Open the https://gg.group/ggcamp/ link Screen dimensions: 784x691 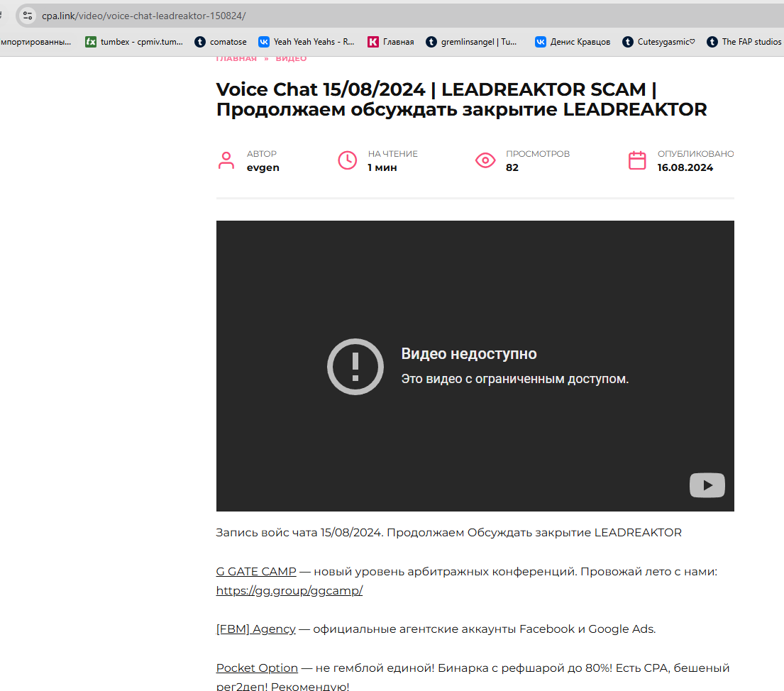click(289, 590)
